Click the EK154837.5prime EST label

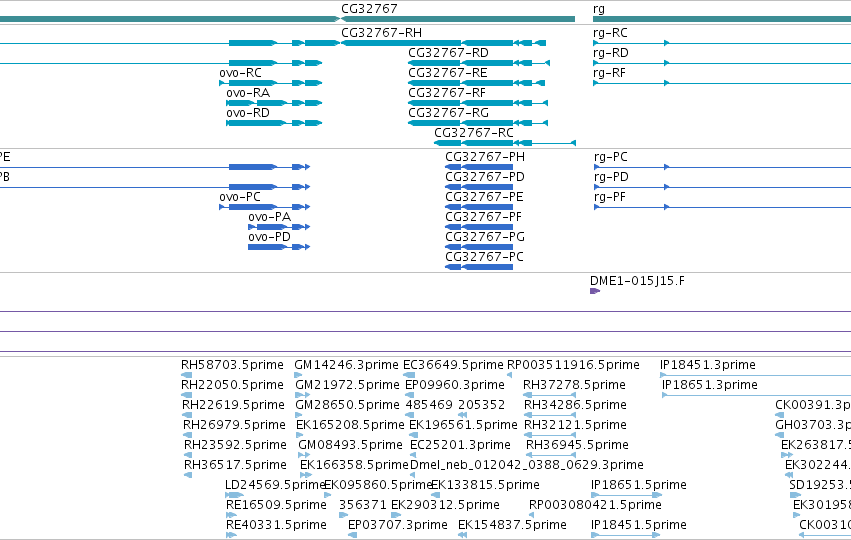coord(512,525)
